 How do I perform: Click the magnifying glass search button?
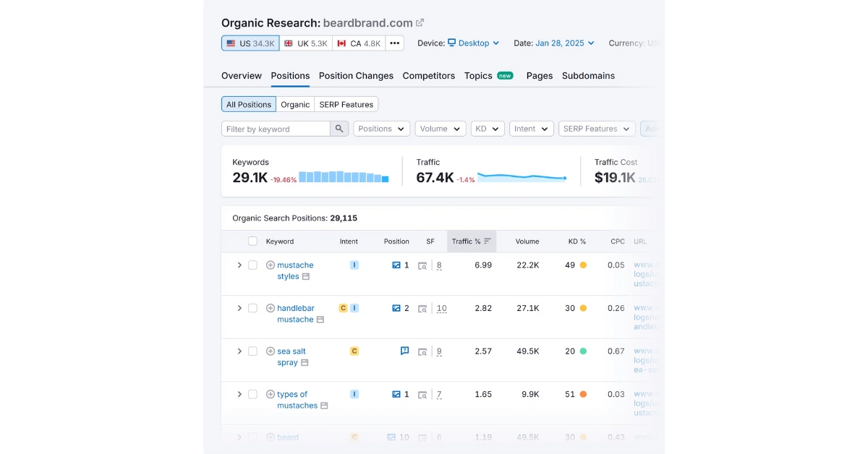(x=340, y=129)
